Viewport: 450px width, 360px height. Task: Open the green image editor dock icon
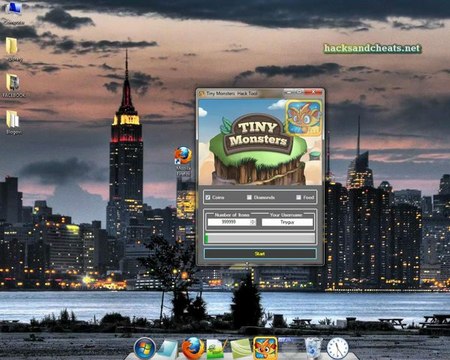coord(217,349)
